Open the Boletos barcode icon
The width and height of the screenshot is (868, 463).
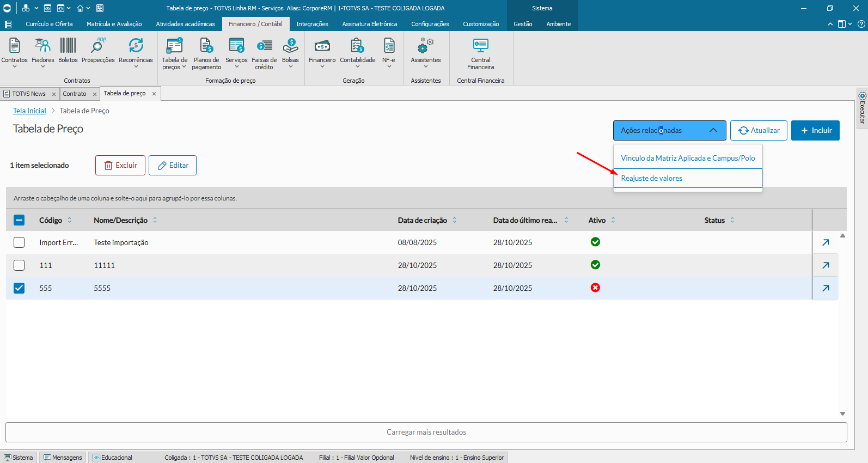tap(68, 46)
